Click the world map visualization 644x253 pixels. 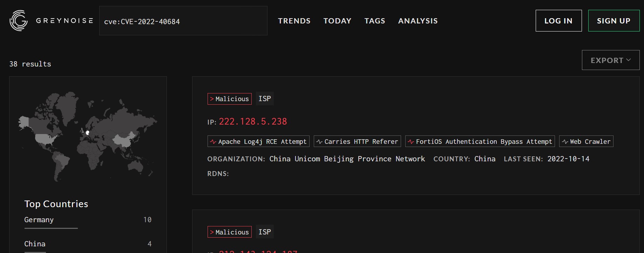pos(88,136)
